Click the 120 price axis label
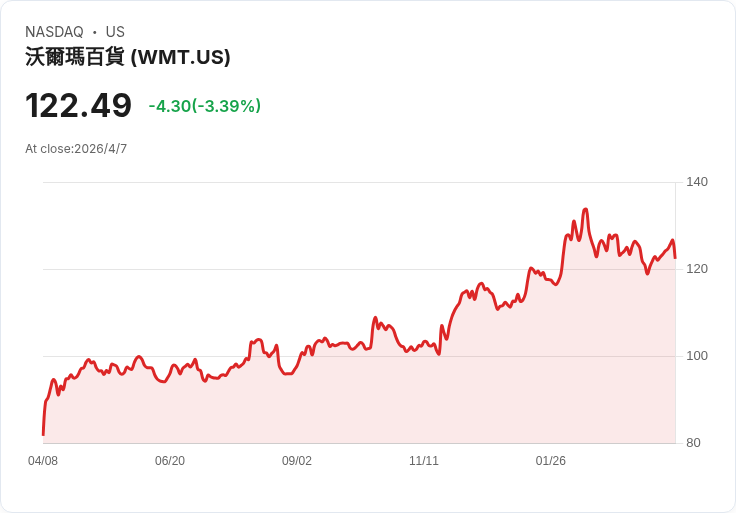 click(x=697, y=269)
